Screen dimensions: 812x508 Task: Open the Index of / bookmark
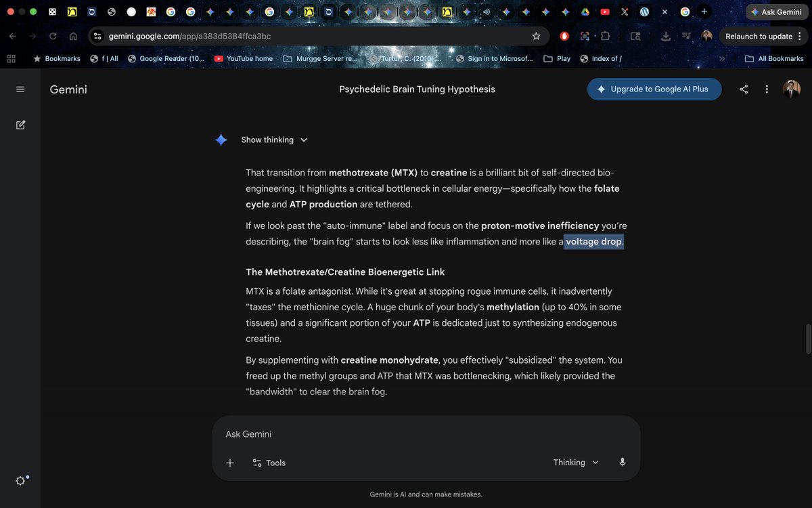coord(601,58)
